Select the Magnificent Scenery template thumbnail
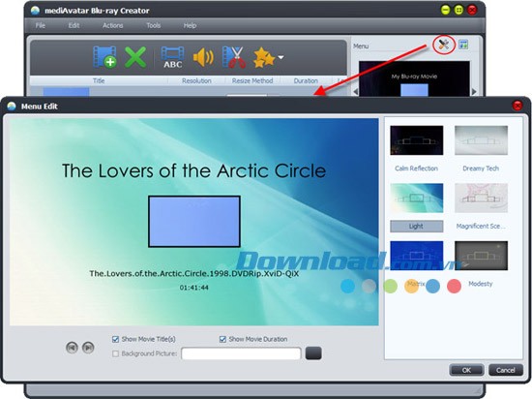 [x=481, y=198]
